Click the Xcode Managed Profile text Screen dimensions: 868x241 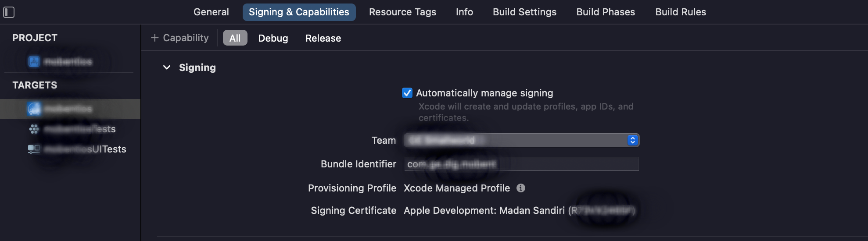457,188
